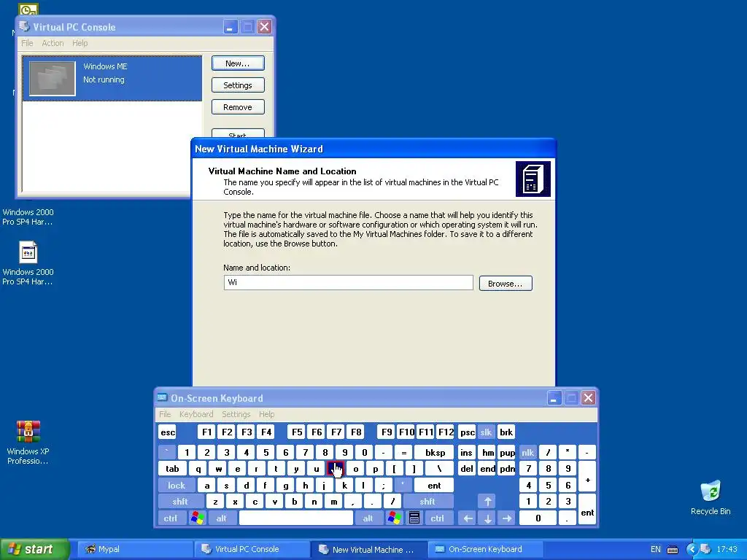Toggle the left alt key on keyboard
The image size is (747, 560).
[x=222, y=518]
